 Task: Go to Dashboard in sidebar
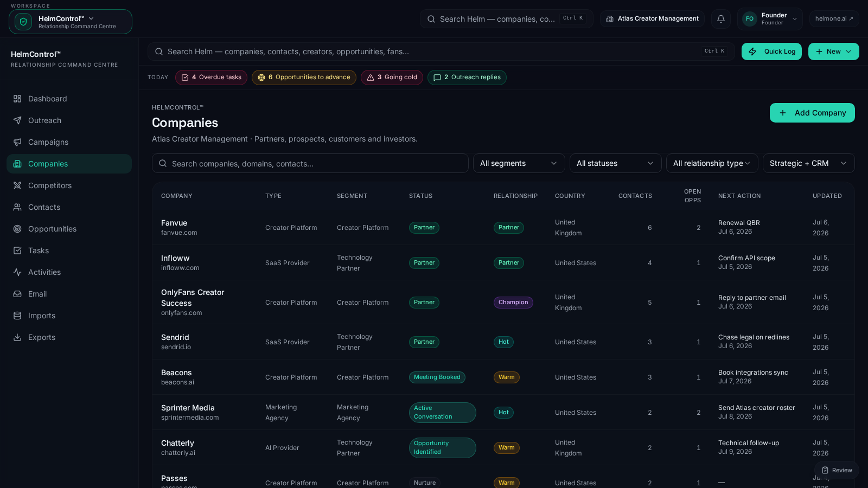pyautogui.click(x=69, y=99)
